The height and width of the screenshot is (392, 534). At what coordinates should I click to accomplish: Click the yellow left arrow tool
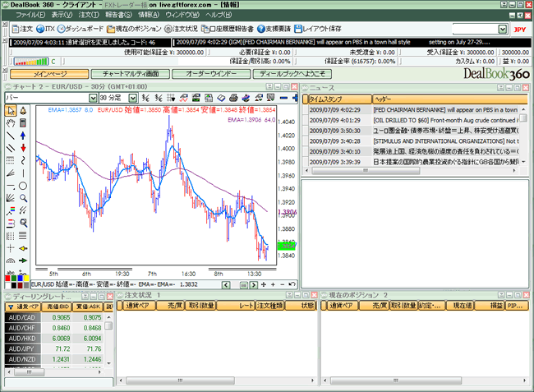[x=23, y=248]
